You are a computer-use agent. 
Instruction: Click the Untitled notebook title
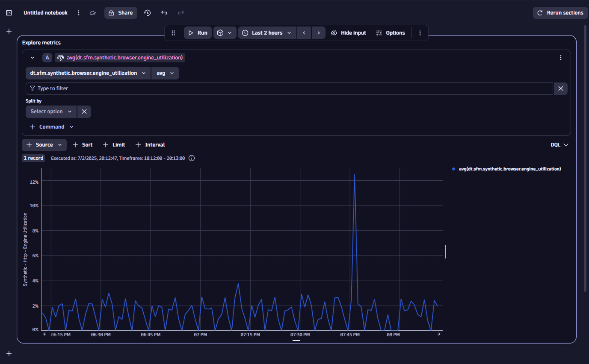pyautogui.click(x=45, y=13)
